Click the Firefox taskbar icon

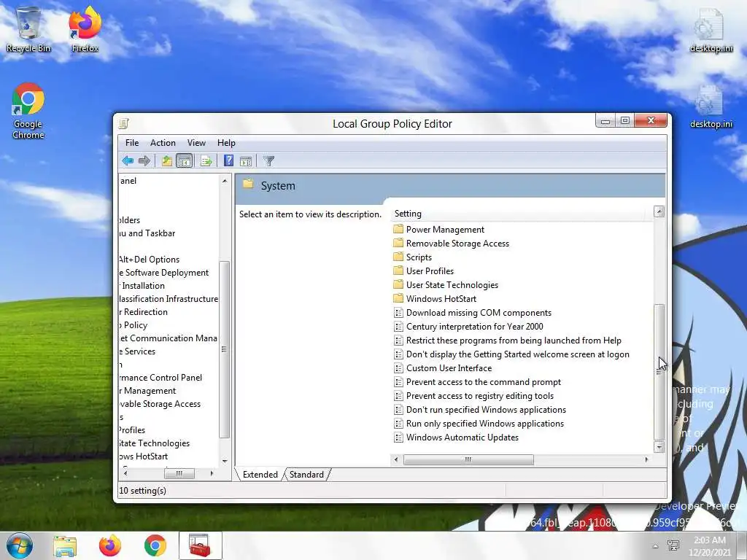(110, 545)
